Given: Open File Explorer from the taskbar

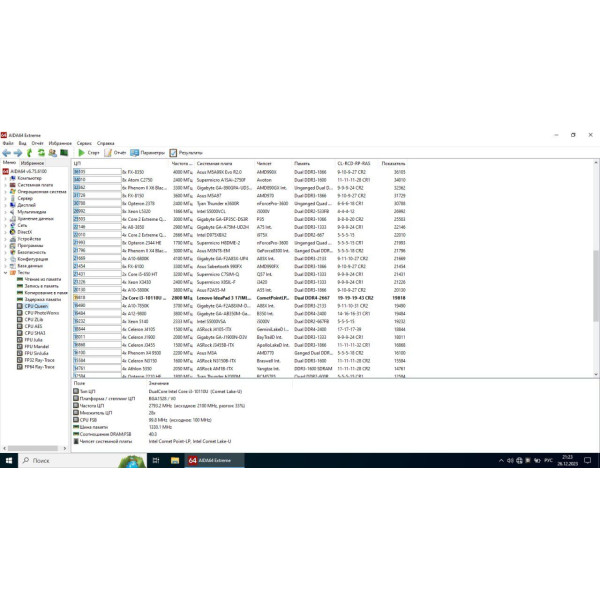Looking at the screenshot, I should 175,460.
